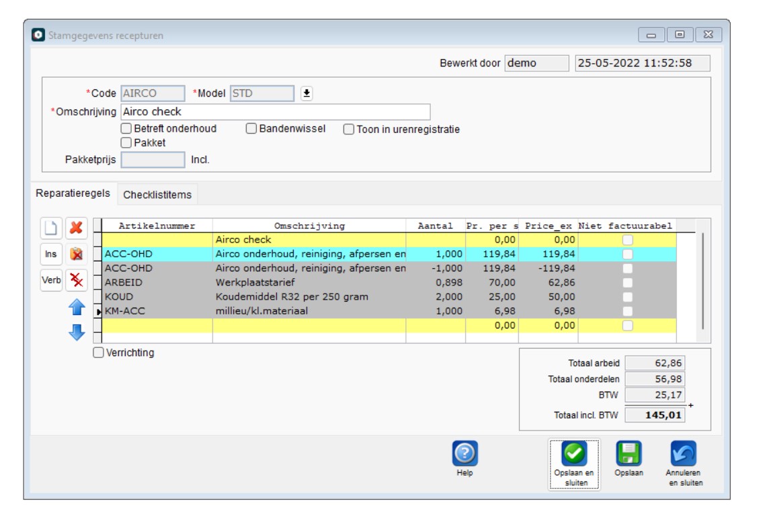Enable the Bandenwissel checkbox
771x532 pixels.
tap(251, 129)
